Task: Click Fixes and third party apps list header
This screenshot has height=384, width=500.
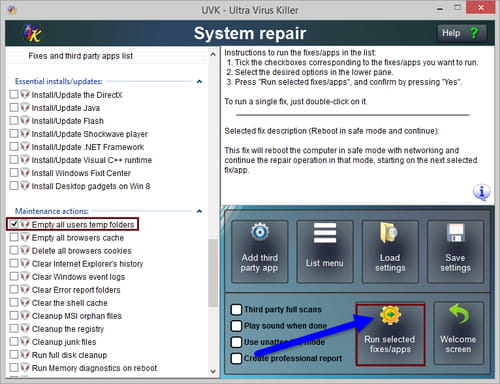Action: 81,56
